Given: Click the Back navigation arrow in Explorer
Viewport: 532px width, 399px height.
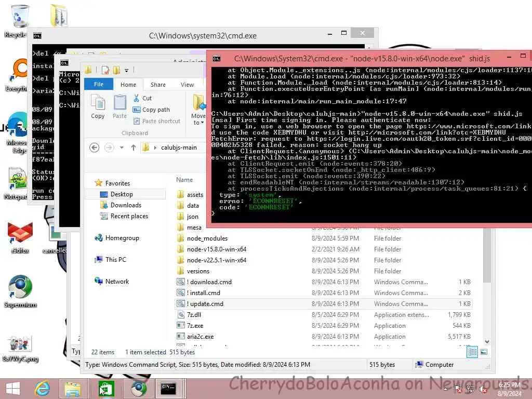Looking at the screenshot, I should pos(95,148).
